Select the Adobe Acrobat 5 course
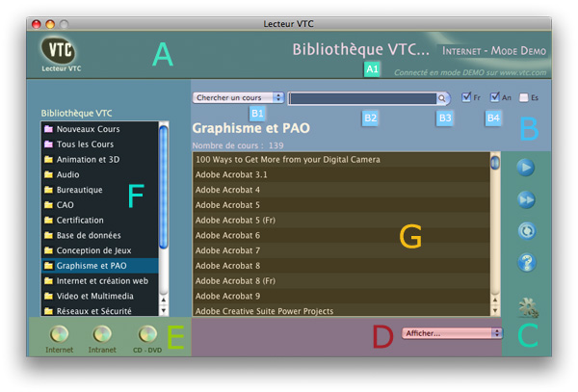This screenshot has width=578, height=392. pyautogui.click(x=341, y=205)
